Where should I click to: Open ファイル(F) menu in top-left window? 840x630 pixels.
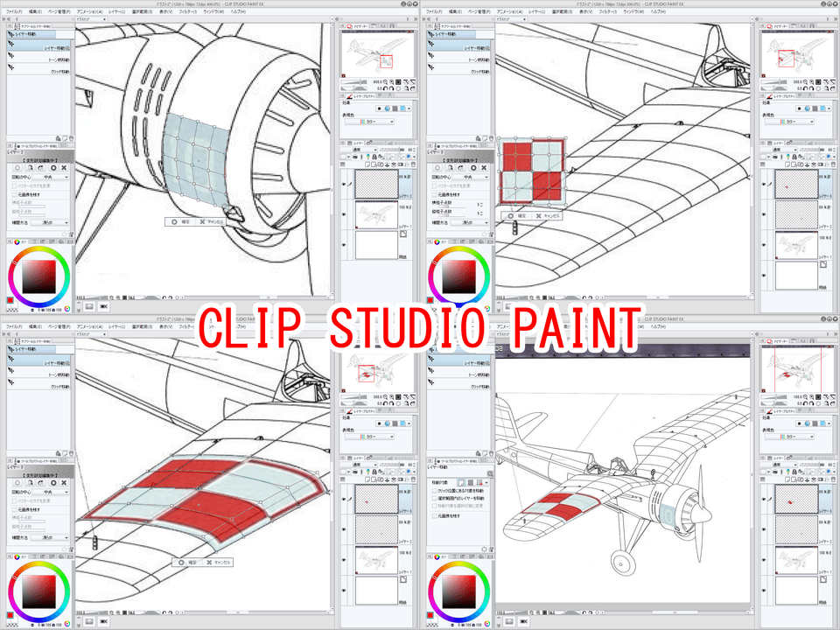pos(15,11)
